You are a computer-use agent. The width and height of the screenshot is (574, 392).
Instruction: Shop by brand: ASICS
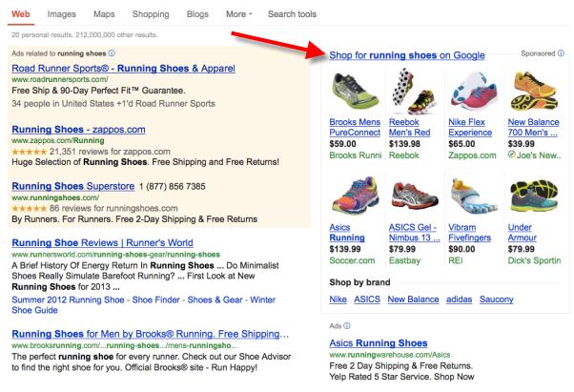(x=367, y=299)
